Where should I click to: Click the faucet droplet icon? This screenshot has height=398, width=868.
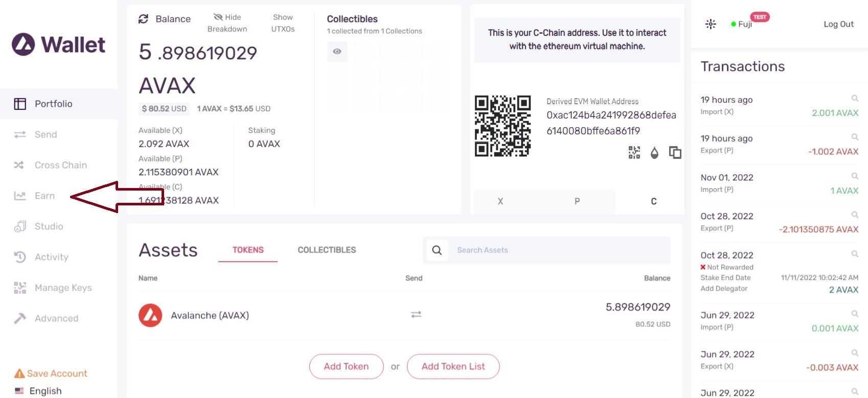tap(654, 152)
